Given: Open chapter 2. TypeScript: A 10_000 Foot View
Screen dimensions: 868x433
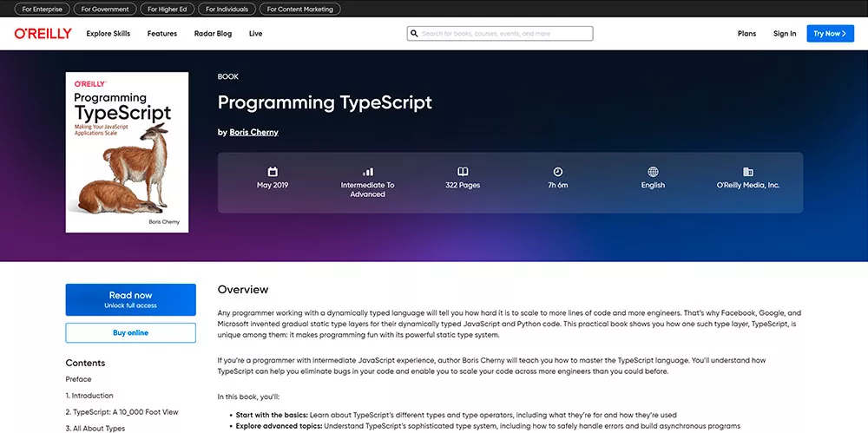Looking at the screenshot, I should (122, 412).
